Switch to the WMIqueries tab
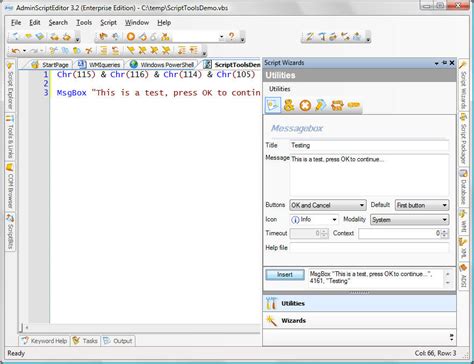This screenshot has height=364, width=474. tap(99, 64)
